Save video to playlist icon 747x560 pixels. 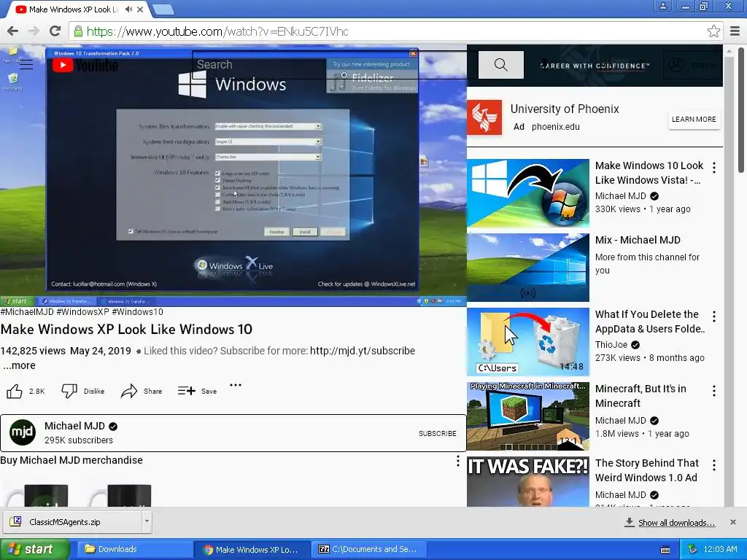186,391
